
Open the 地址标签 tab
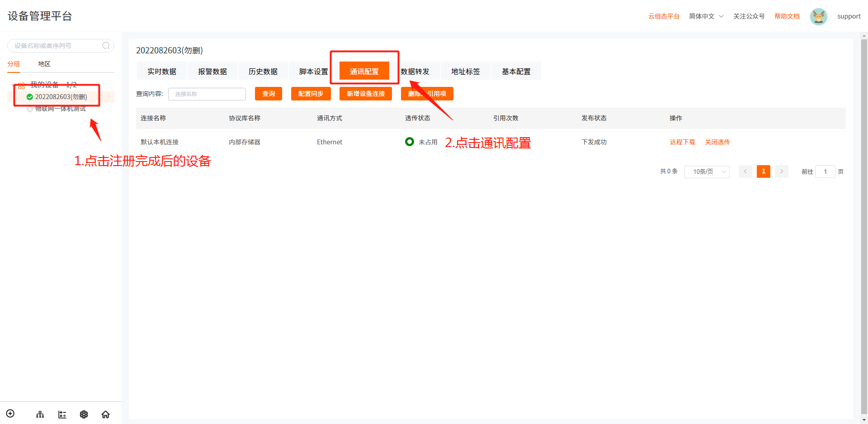coord(466,71)
